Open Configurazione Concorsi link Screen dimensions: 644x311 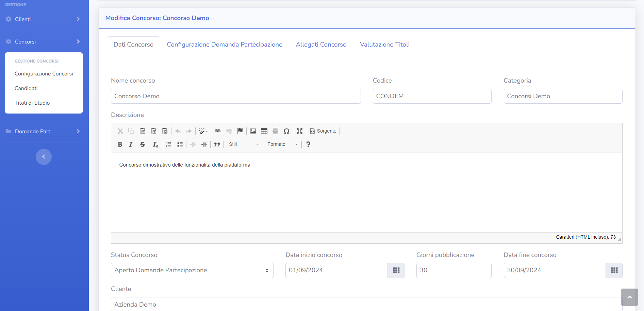tap(44, 74)
